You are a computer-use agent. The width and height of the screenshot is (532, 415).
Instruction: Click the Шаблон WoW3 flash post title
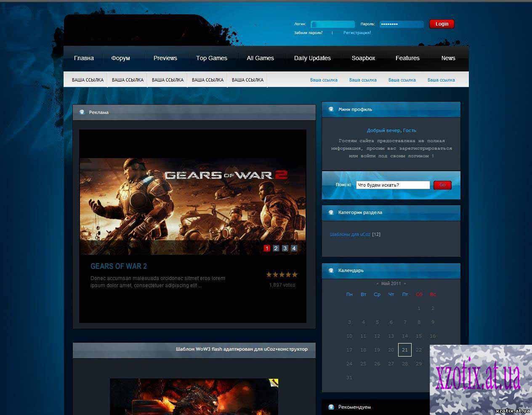242,349
